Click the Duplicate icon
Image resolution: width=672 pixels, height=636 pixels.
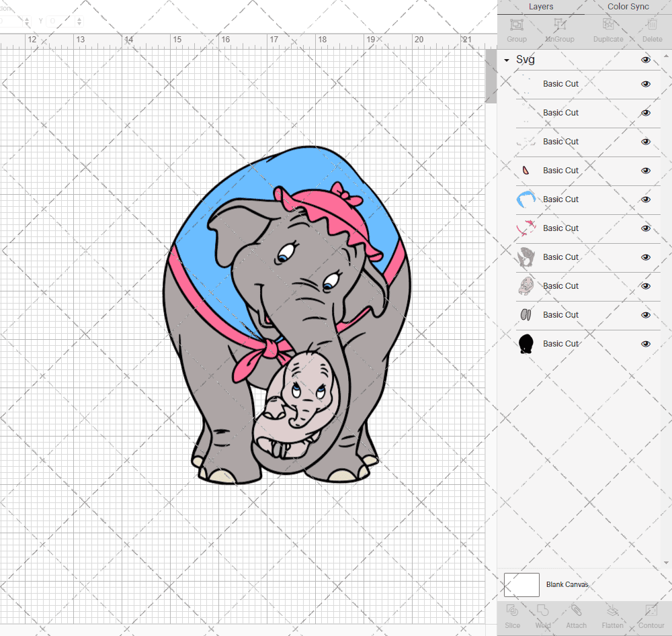coord(608,25)
